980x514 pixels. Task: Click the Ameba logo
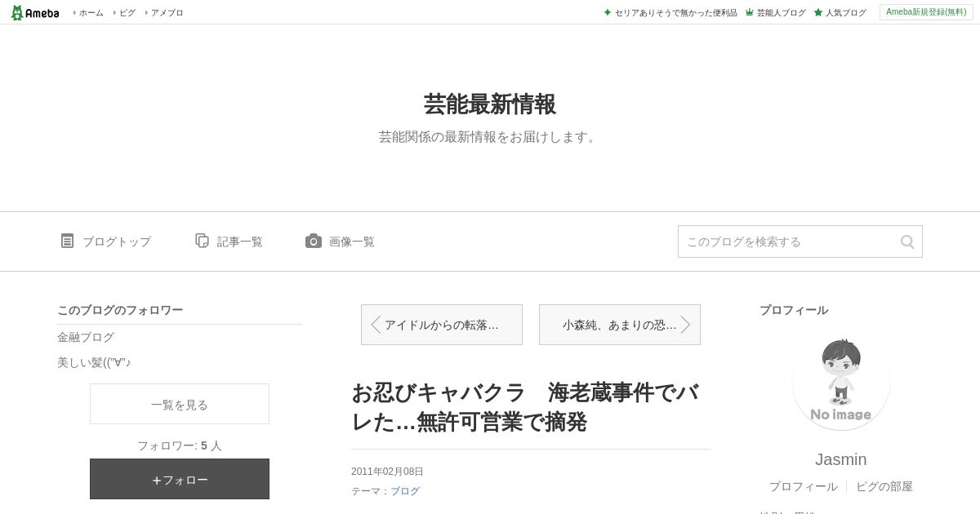35,12
